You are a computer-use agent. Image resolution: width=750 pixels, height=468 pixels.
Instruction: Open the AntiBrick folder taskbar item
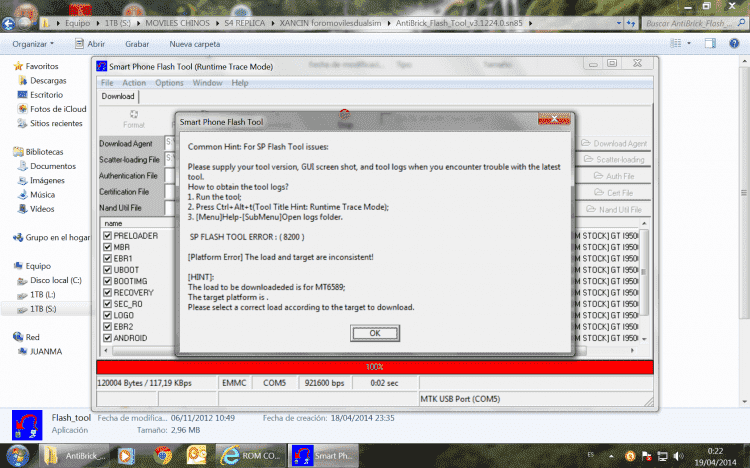[74, 456]
